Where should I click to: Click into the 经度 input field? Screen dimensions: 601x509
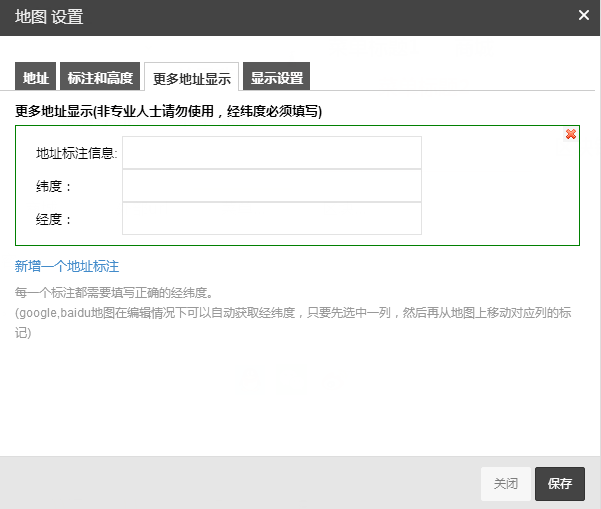(272, 218)
